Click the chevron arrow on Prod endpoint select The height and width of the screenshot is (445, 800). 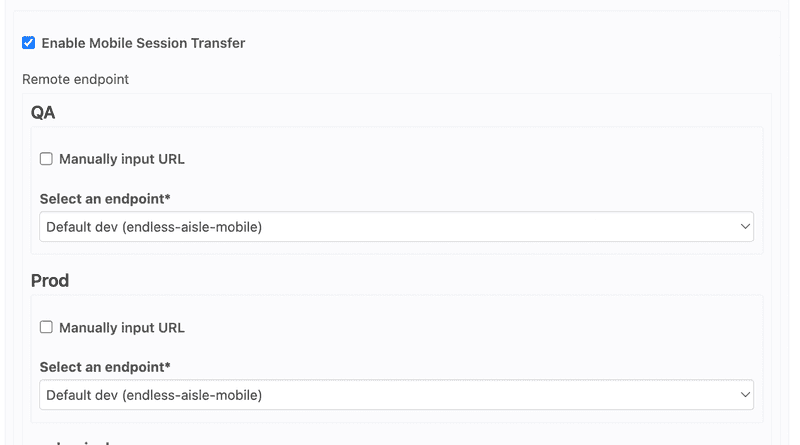(x=744, y=395)
